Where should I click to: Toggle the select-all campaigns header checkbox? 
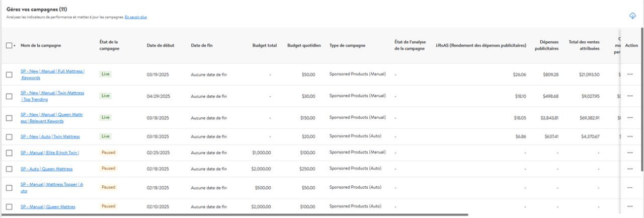click(9, 45)
